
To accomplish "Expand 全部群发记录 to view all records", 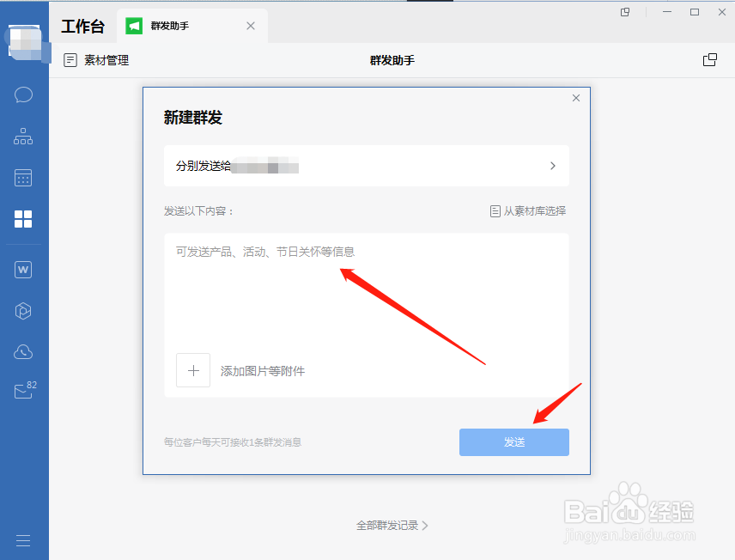I will click(x=393, y=525).
